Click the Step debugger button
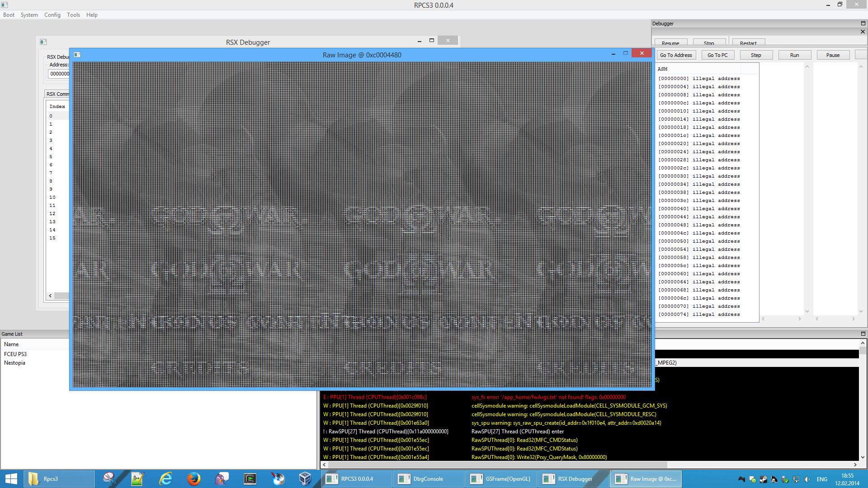Image resolution: width=868 pixels, height=488 pixels. [x=756, y=55]
